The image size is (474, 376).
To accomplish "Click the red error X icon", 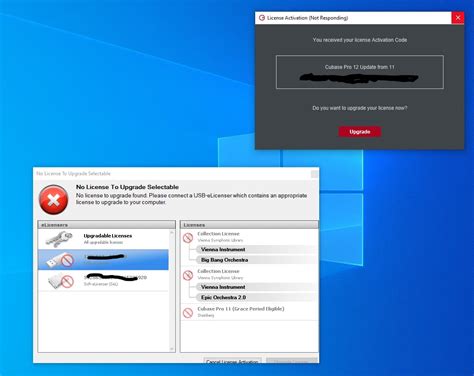I will click(54, 200).
